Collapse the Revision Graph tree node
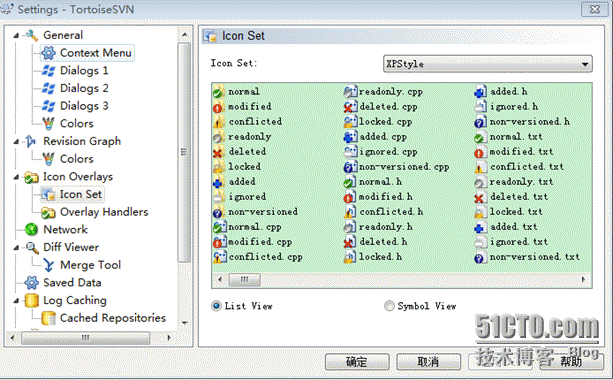 16,142
